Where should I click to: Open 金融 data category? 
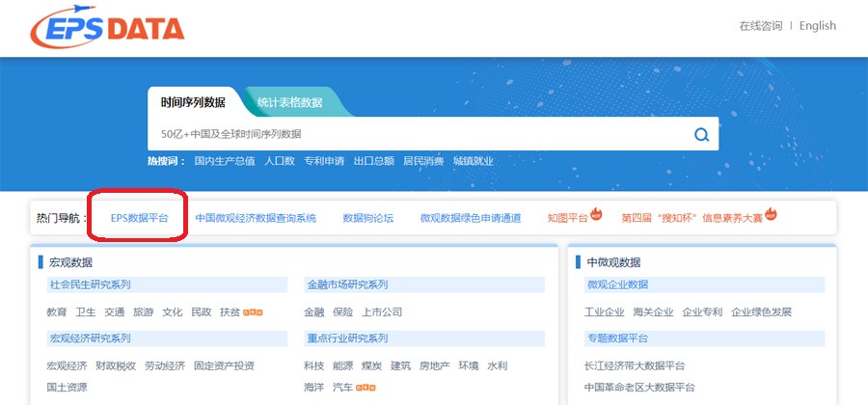click(x=314, y=312)
